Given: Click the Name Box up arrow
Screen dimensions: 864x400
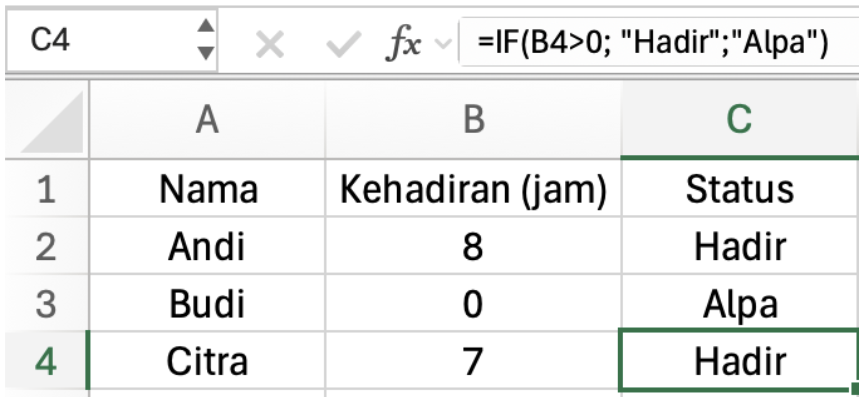Looking at the screenshot, I should point(206,27).
